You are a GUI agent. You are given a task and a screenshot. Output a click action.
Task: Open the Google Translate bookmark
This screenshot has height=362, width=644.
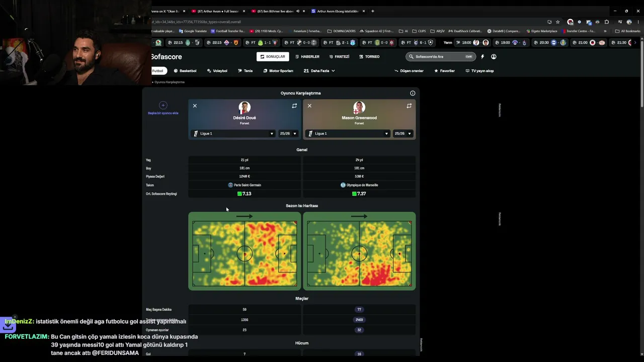(x=193, y=31)
